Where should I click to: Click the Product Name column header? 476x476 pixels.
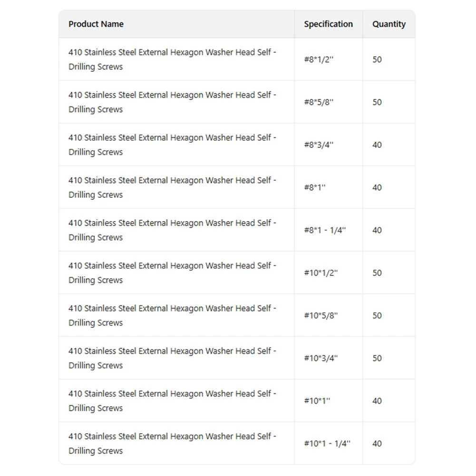click(96, 24)
